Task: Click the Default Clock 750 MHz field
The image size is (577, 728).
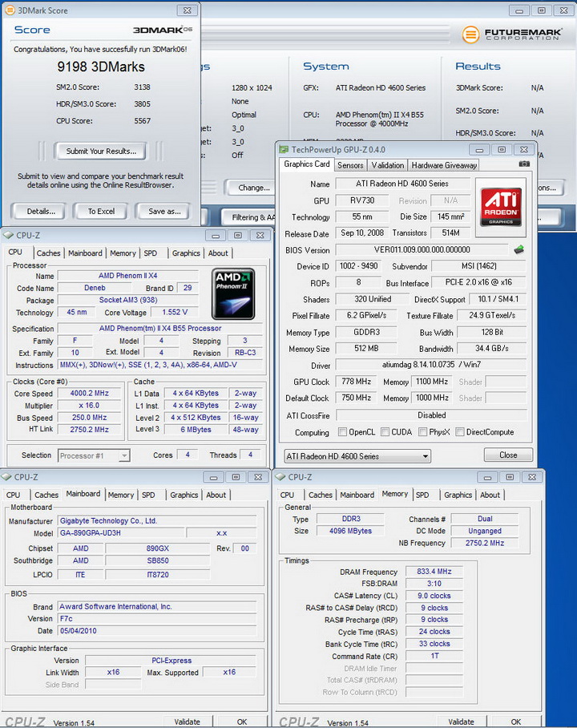Action: [x=357, y=398]
